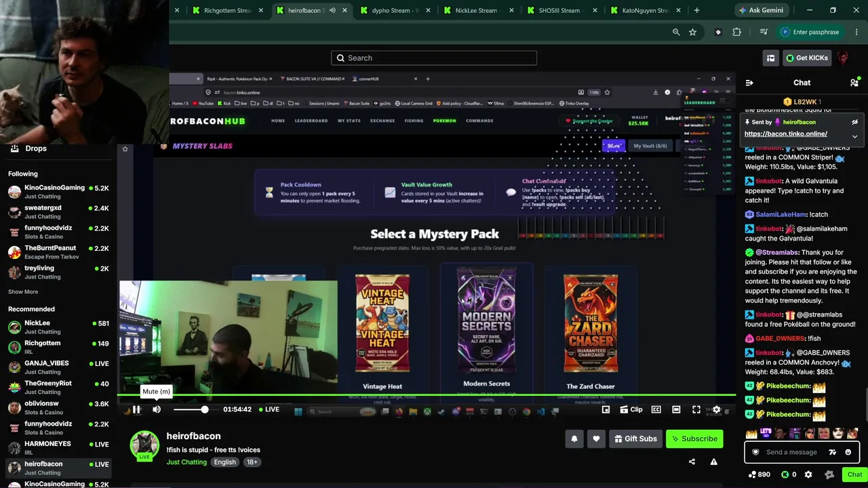
Task: Click in the Kick search field
Action: [x=434, y=58]
